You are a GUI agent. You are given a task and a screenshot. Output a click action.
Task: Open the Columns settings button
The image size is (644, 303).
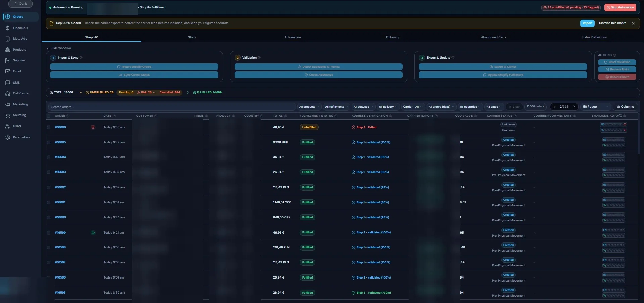tap(625, 107)
